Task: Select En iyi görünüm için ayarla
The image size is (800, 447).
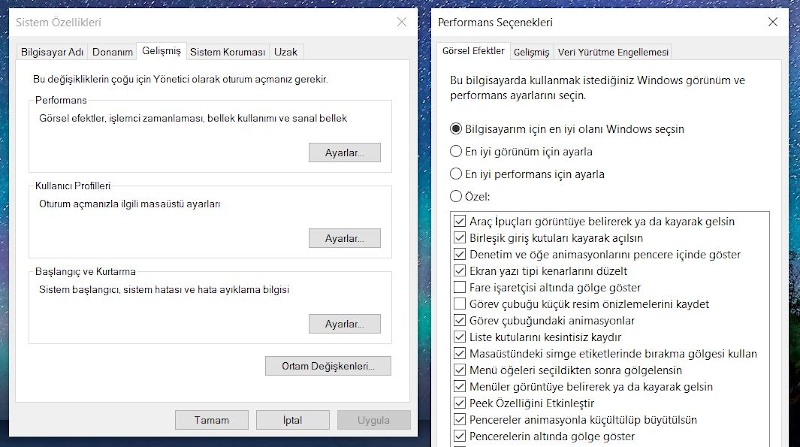Action: pos(457,152)
